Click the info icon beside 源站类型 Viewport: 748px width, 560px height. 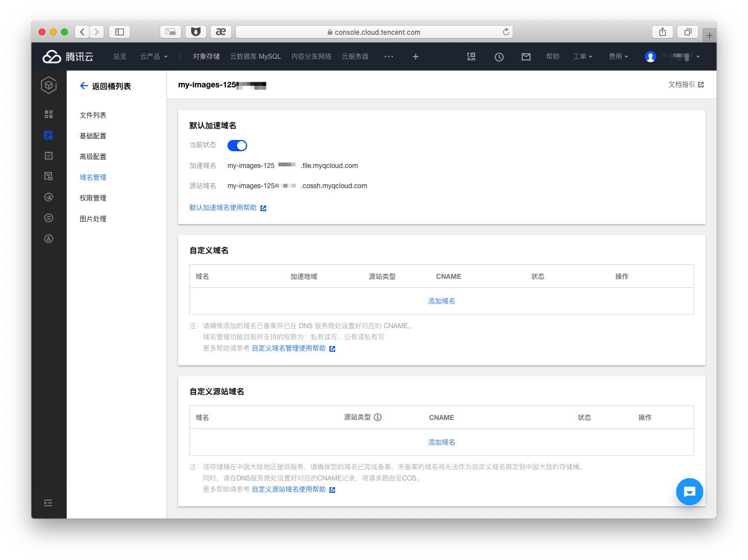tap(378, 417)
